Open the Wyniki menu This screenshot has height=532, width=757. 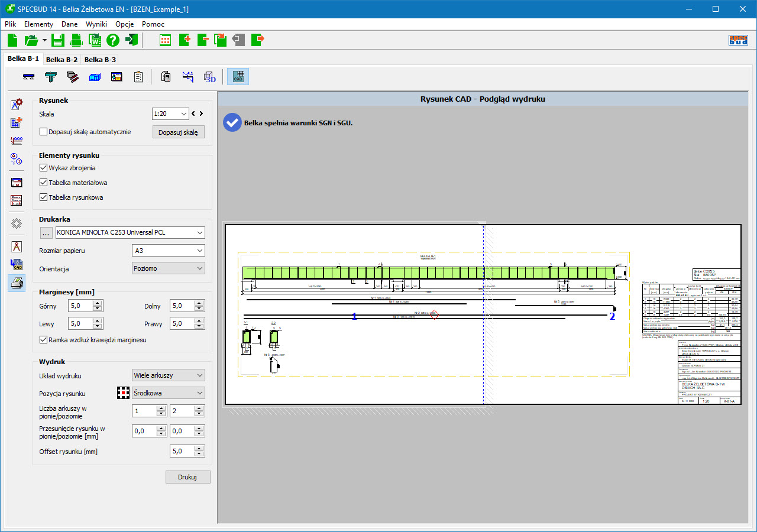pos(96,24)
